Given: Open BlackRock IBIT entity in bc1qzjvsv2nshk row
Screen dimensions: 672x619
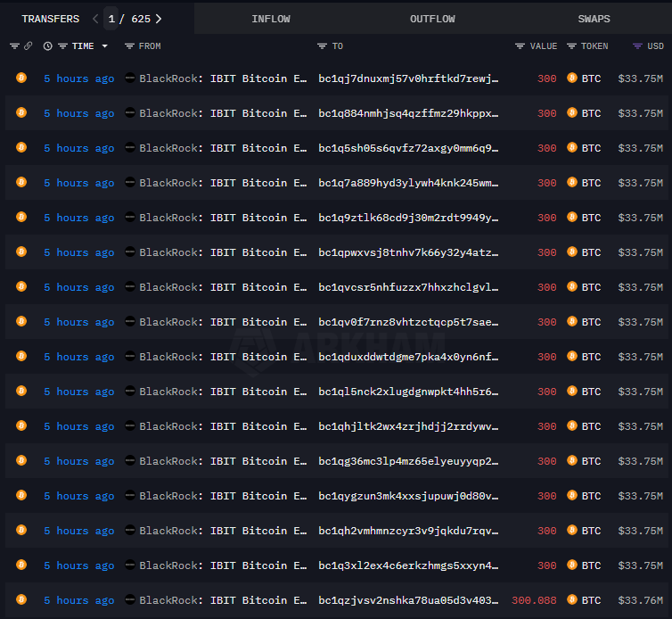Looking at the screenshot, I should tap(223, 599).
